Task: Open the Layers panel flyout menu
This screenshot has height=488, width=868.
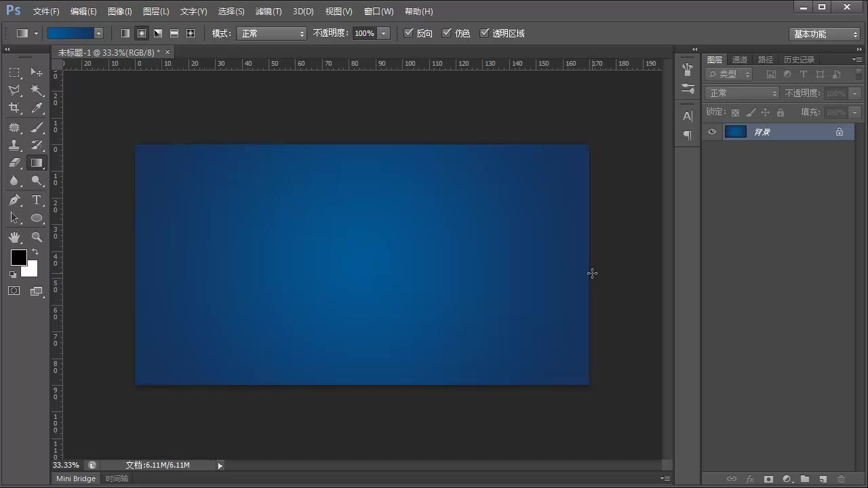Action: (x=857, y=60)
